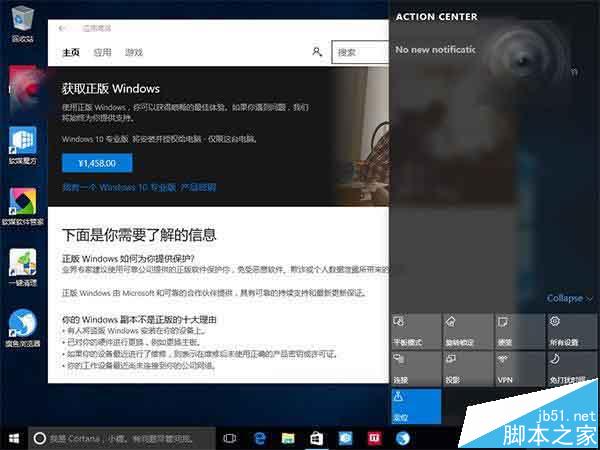Open 所有设置 all settings tile
The height and width of the screenshot is (450, 600).
pos(572,331)
